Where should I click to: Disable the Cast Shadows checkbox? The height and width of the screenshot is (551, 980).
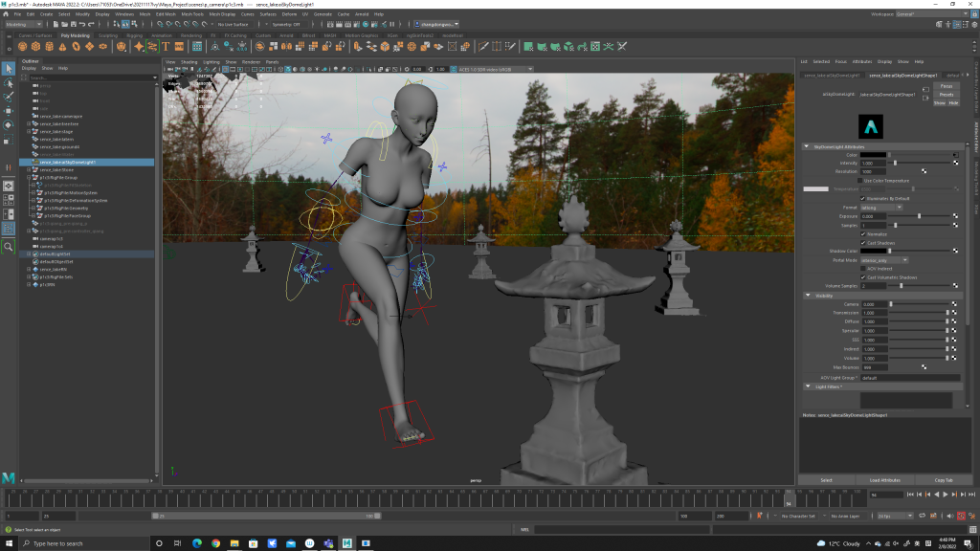click(863, 242)
